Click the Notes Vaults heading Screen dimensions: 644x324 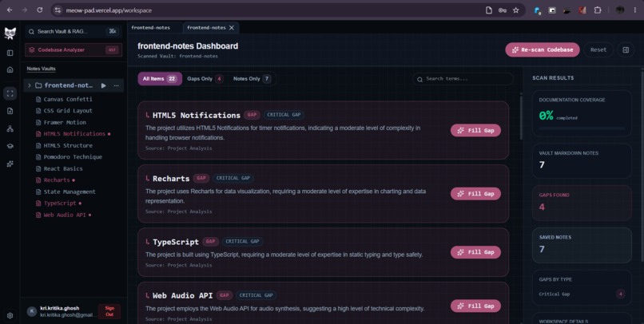point(41,69)
